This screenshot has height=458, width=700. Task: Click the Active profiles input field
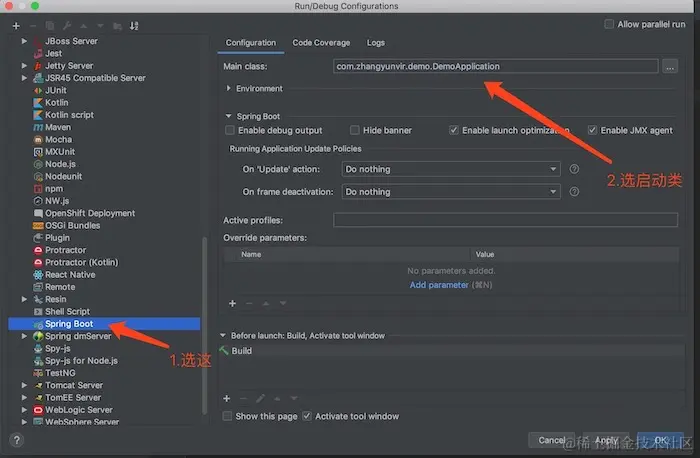505,220
